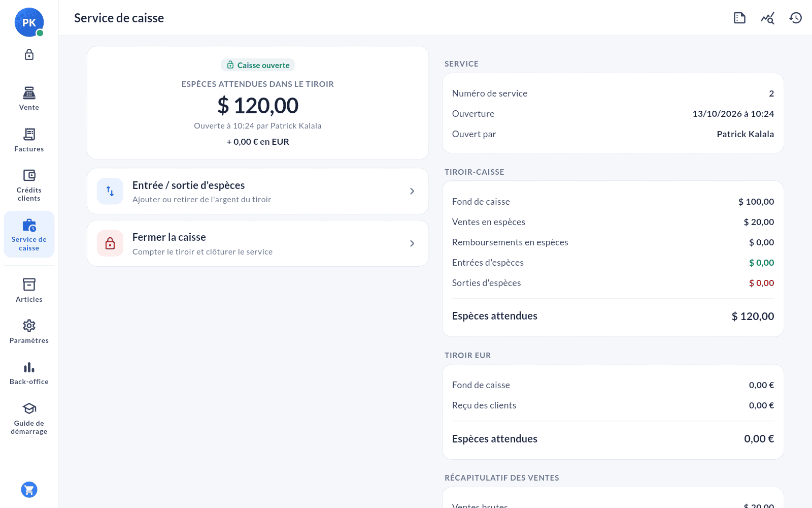Go to Back-office
Viewport: 812px width, 508px height.
(29, 373)
